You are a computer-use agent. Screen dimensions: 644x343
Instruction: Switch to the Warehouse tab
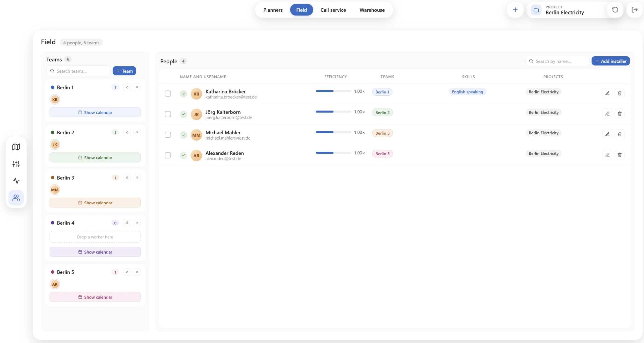[372, 10]
